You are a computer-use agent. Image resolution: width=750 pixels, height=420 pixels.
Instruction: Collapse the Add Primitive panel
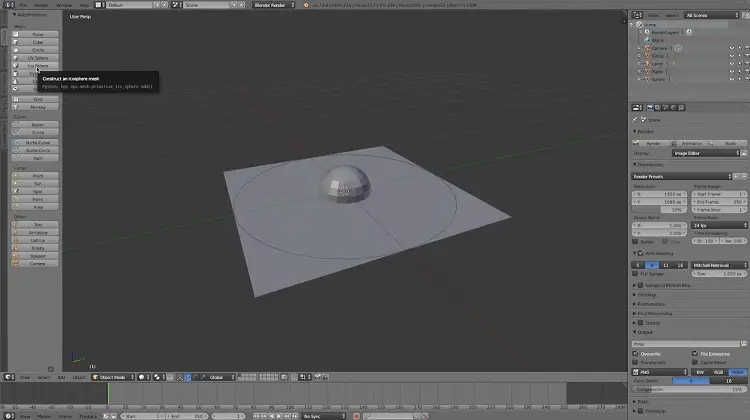coord(14,15)
